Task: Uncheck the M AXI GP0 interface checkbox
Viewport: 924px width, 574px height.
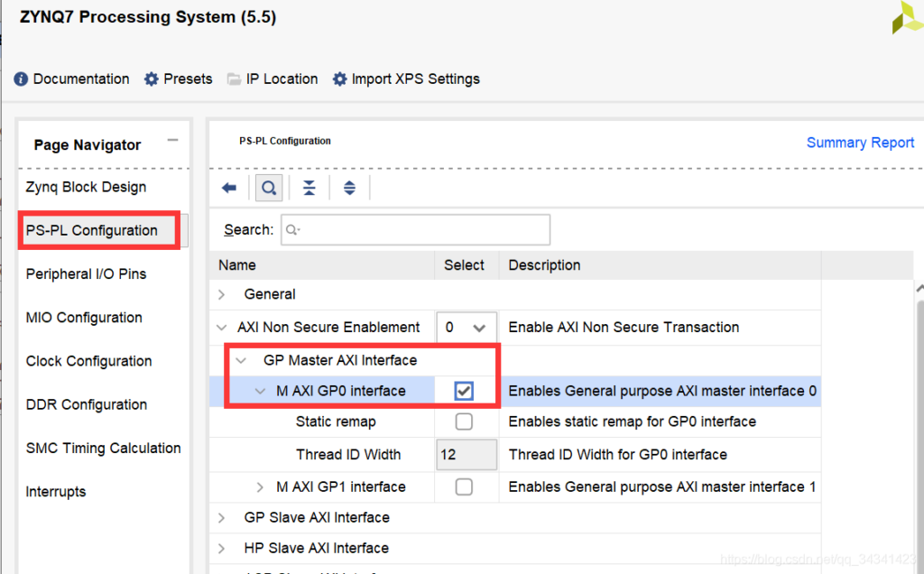Action: coord(464,391)
